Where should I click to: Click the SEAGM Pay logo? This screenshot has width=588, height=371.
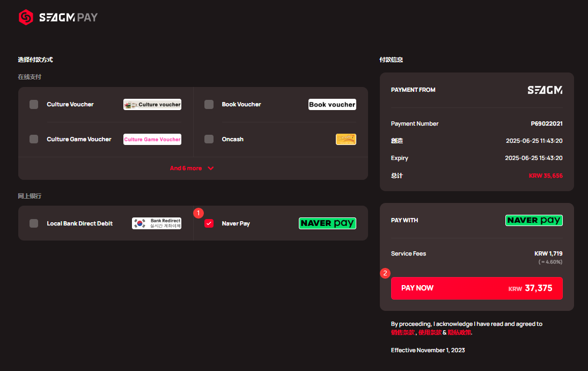click(x=58, y=17)
